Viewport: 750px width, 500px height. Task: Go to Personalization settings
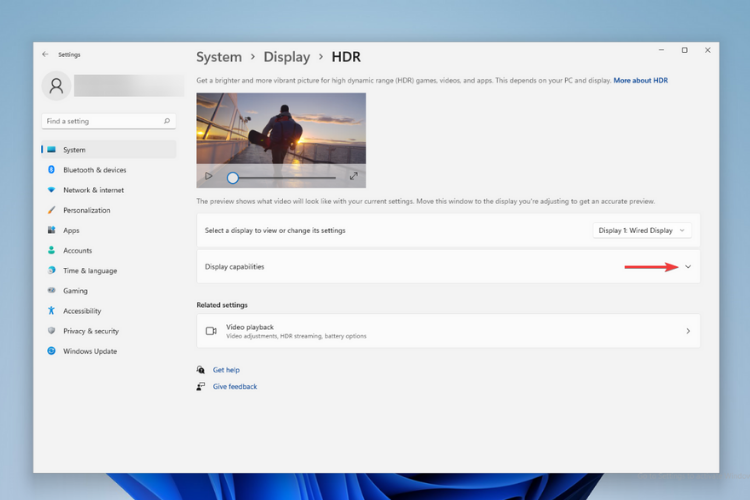pyautogui.click(x=86, y=210)
